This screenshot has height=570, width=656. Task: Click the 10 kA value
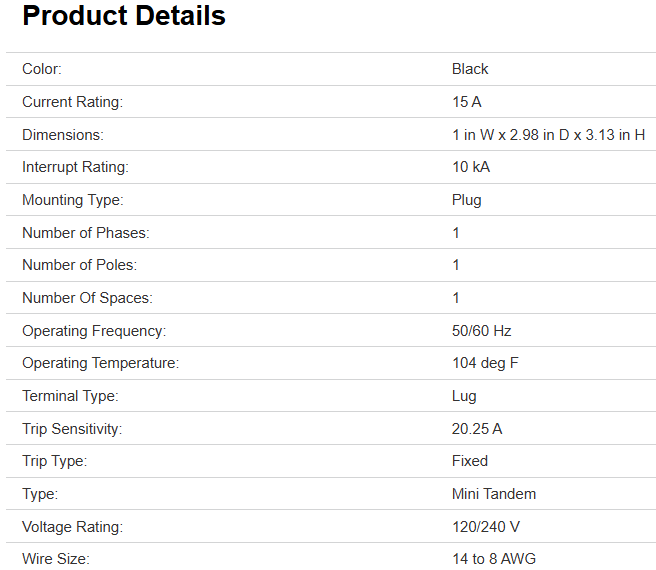click(471, 167)
